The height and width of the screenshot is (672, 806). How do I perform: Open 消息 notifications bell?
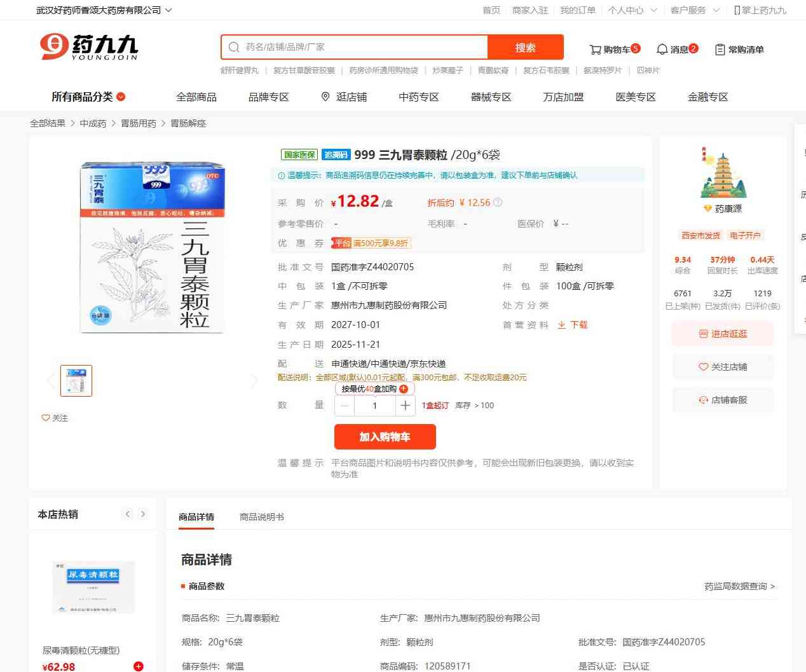(x=676, y=49)
